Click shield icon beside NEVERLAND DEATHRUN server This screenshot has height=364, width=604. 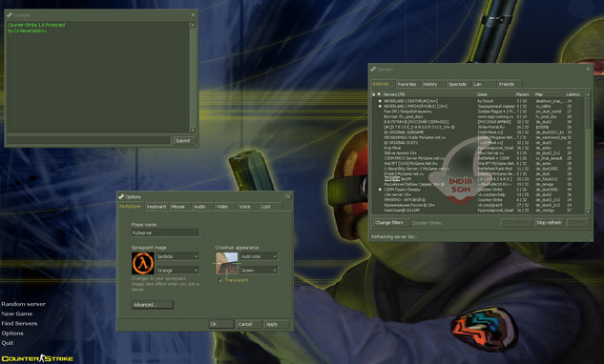click(380, 101)
